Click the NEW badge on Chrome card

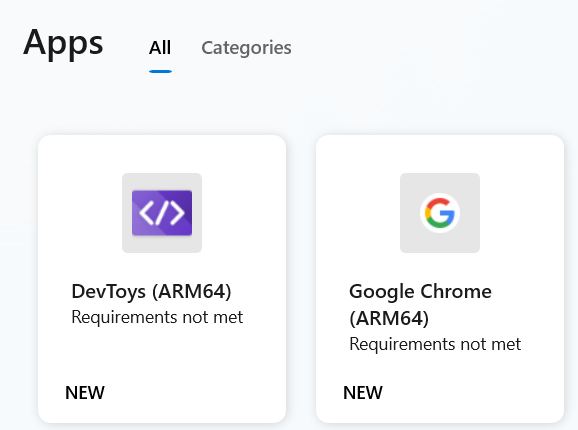pyautogui.click(x=363, y=392)
